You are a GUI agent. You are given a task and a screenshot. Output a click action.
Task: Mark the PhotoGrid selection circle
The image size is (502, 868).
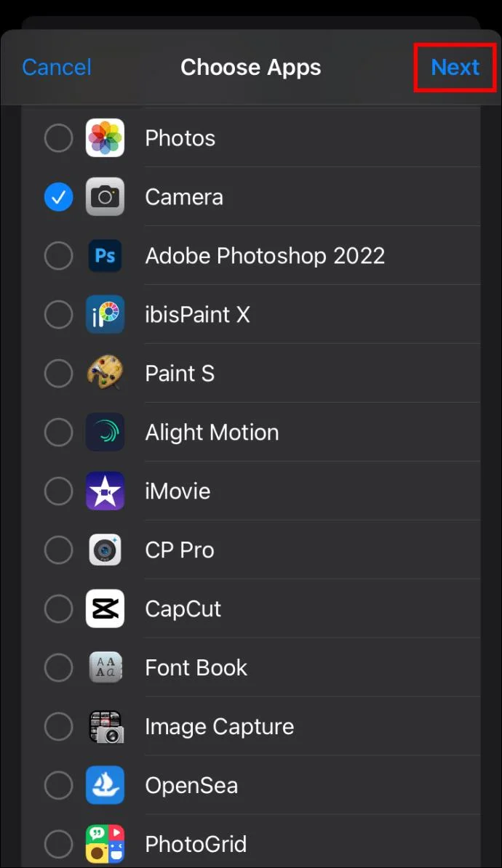(58, 844)
